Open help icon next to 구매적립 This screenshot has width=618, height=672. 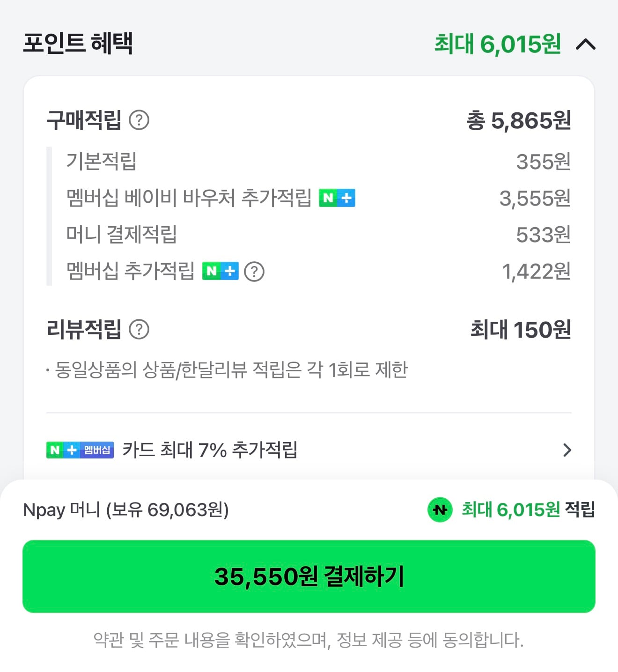point(139,120)
